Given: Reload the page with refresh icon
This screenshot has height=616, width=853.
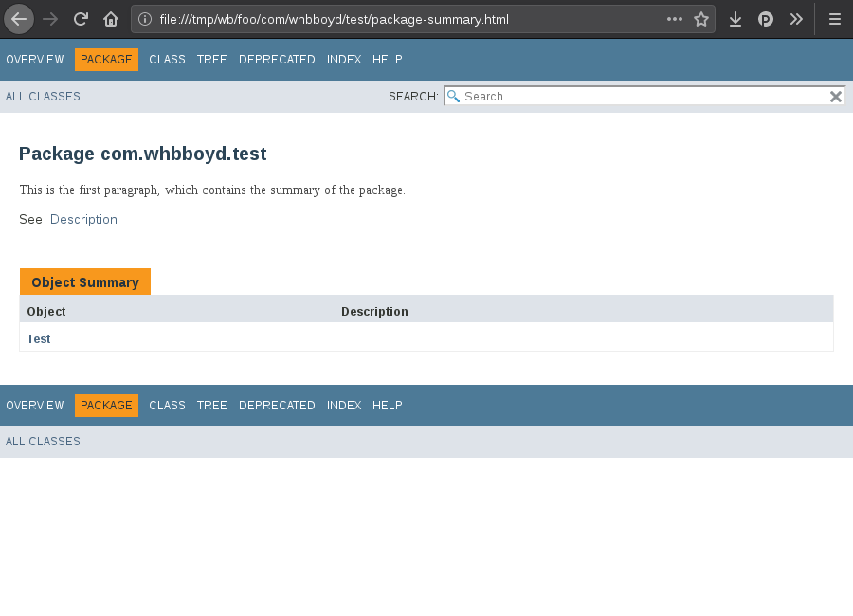Looking at the screenshot, I should coord(81,20).
